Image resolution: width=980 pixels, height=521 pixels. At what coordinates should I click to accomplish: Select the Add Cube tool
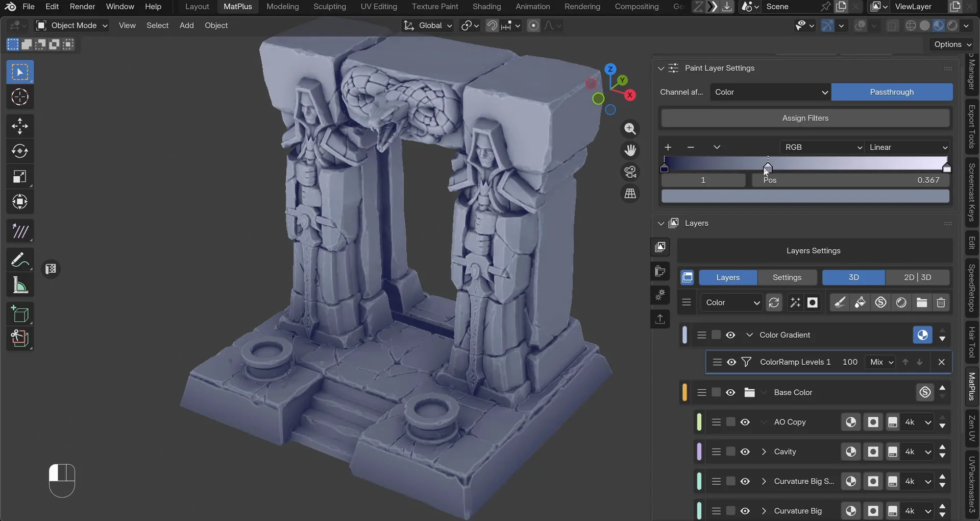coord(20,314)
